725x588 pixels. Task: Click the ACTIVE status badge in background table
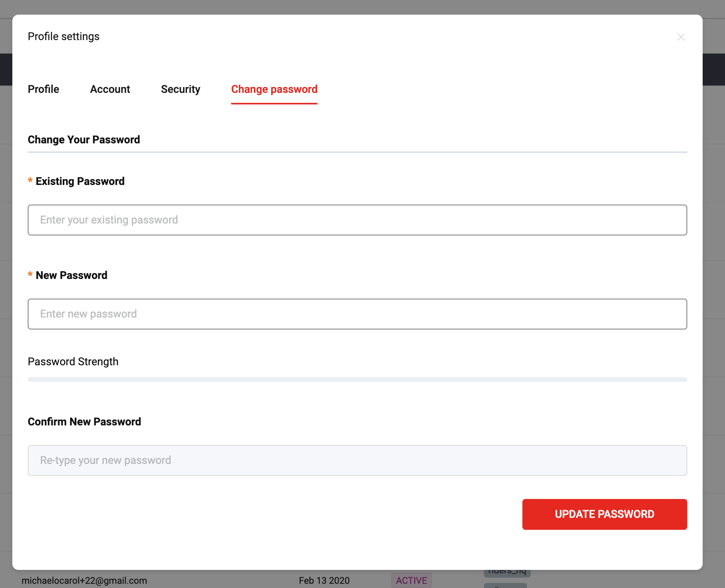tap(411, 580)
